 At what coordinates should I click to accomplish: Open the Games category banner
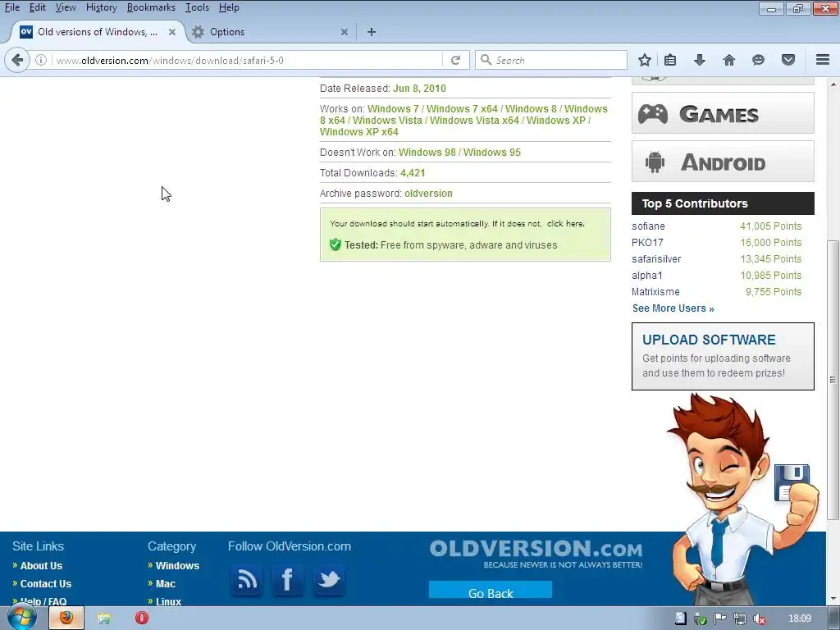tap(723, 113)
